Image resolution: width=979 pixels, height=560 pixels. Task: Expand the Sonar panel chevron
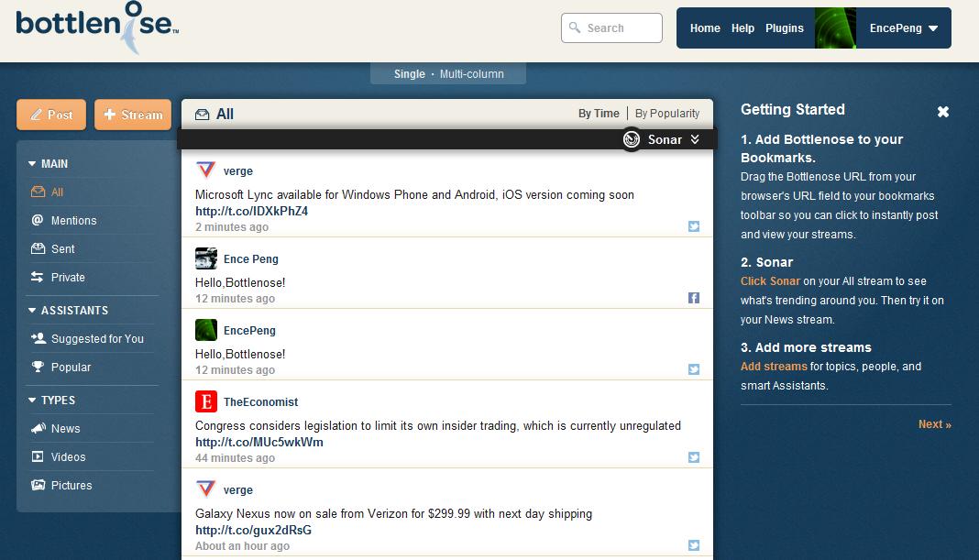pos(694,139)
